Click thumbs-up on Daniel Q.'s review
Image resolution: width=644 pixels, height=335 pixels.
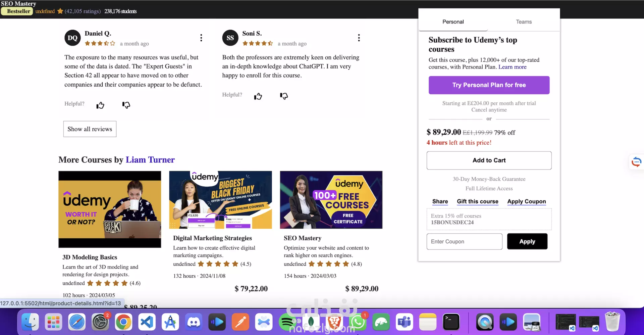point(100,105)
